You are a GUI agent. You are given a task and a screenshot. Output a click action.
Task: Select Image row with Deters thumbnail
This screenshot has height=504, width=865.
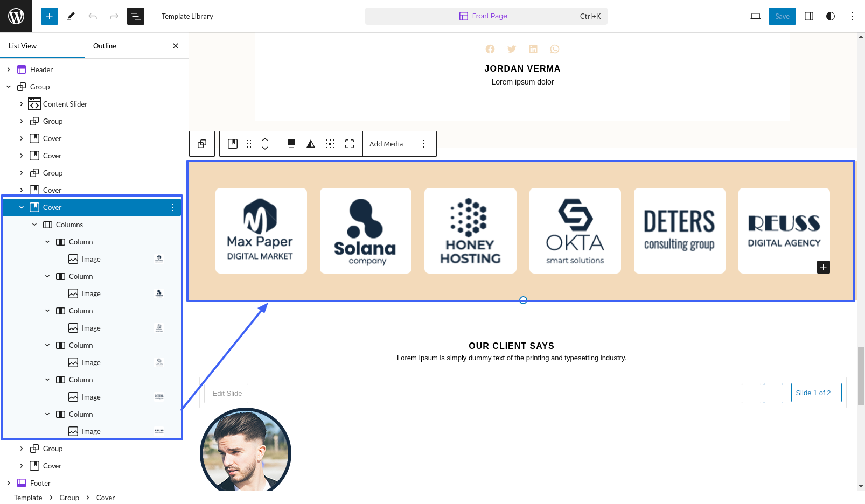(x=92, y=397)
